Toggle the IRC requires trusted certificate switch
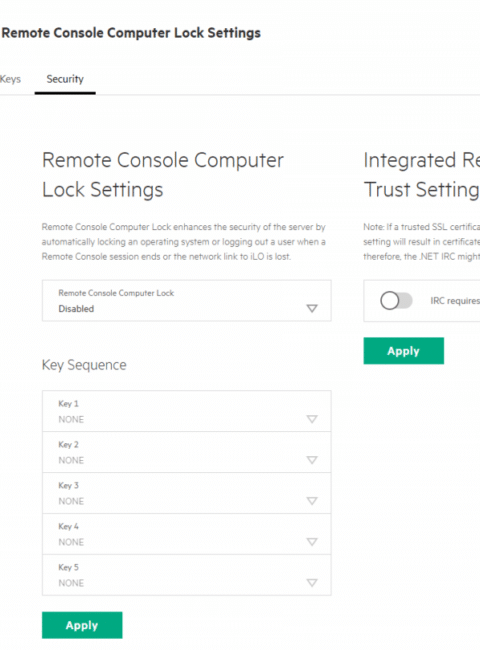 click(396, 301)
